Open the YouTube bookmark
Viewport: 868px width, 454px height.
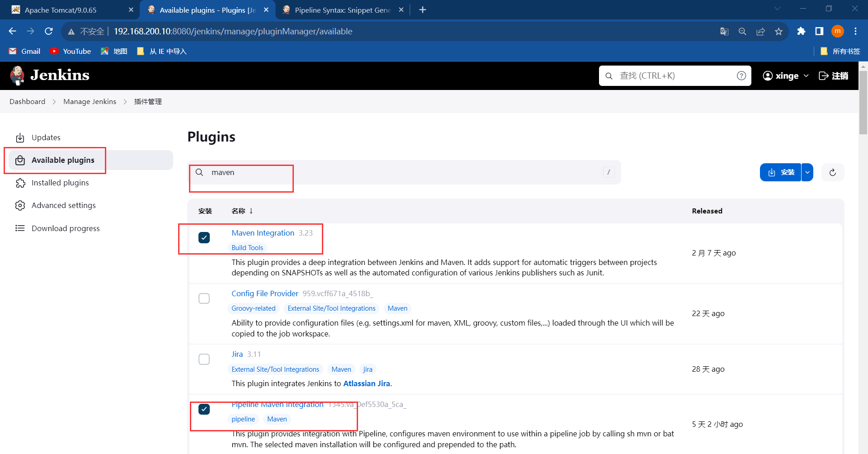click(71, 51)
